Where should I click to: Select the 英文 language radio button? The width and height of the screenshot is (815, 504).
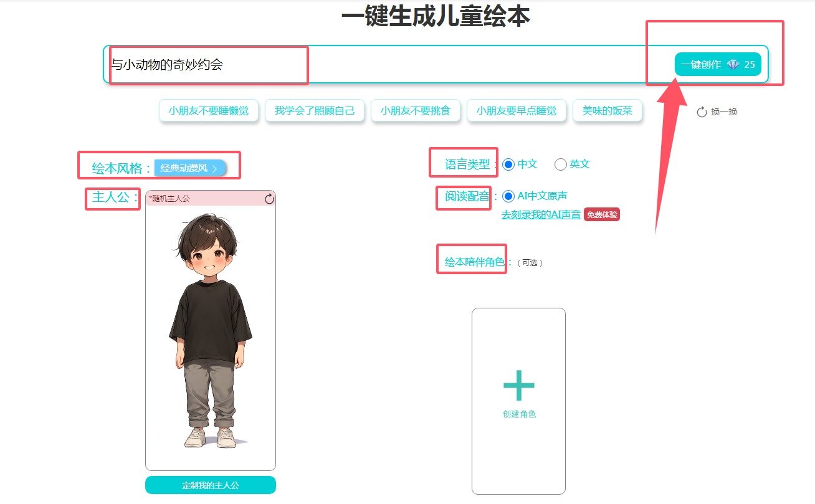click(x=560, y=164)
